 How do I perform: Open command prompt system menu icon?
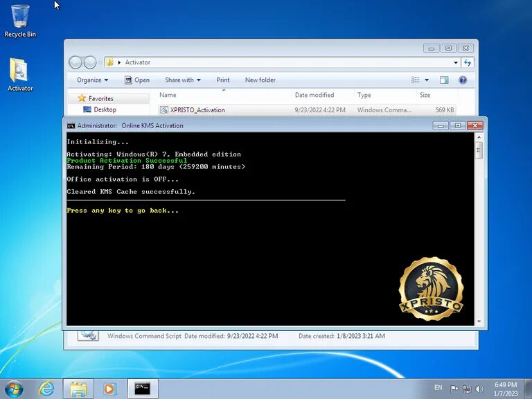click(71, 125)
